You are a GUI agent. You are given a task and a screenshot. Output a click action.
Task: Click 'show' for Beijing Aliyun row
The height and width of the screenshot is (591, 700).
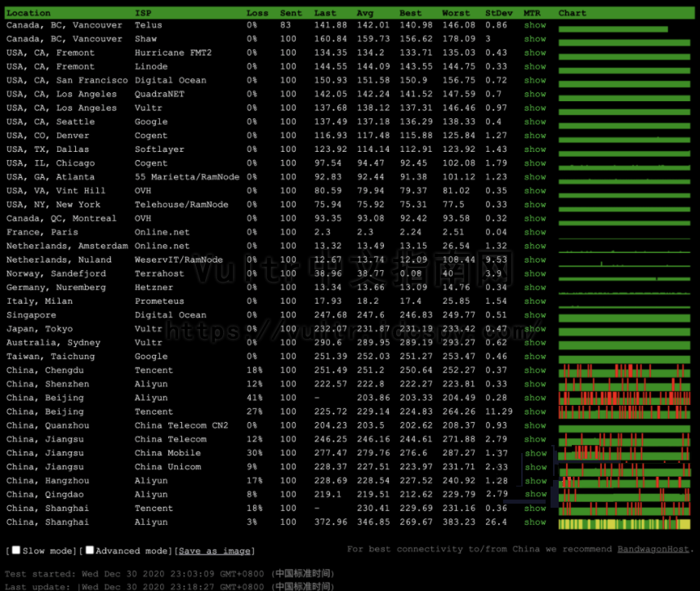(x=535, y=398)
